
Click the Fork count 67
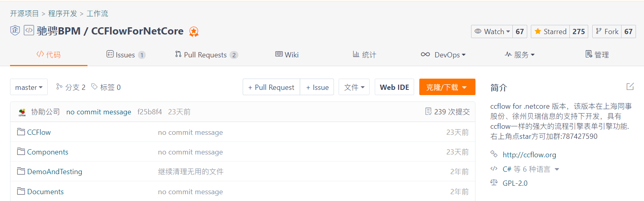628,31
